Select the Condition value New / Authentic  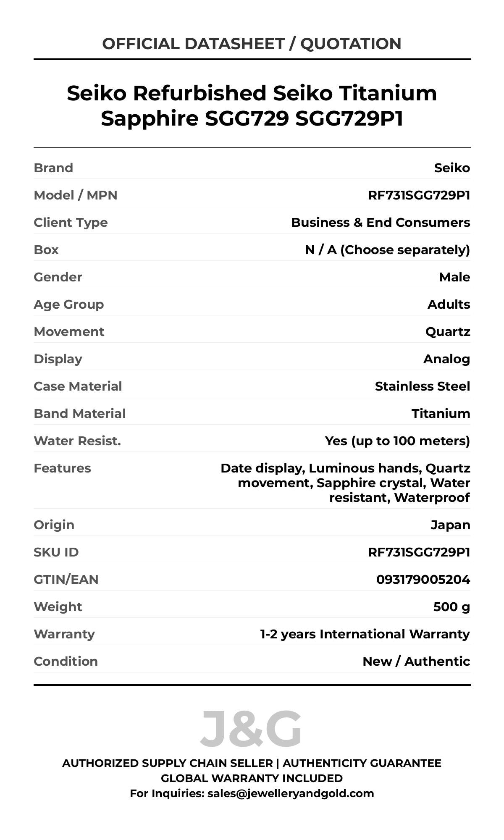tap(416, 661)
